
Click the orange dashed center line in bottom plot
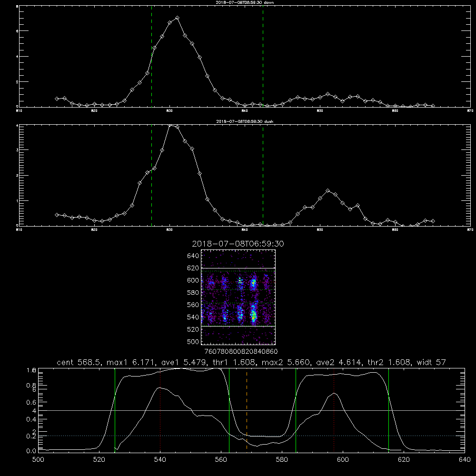point(247,410)
